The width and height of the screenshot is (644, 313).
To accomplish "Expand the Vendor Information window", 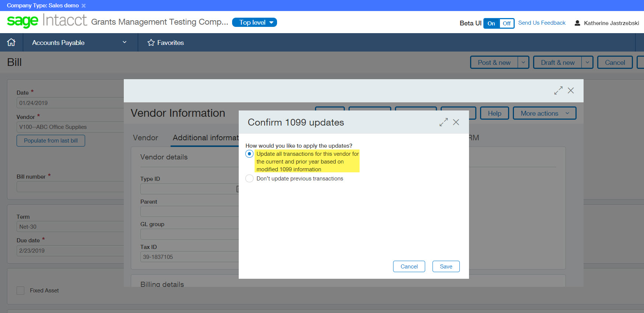I will point(558,91).
